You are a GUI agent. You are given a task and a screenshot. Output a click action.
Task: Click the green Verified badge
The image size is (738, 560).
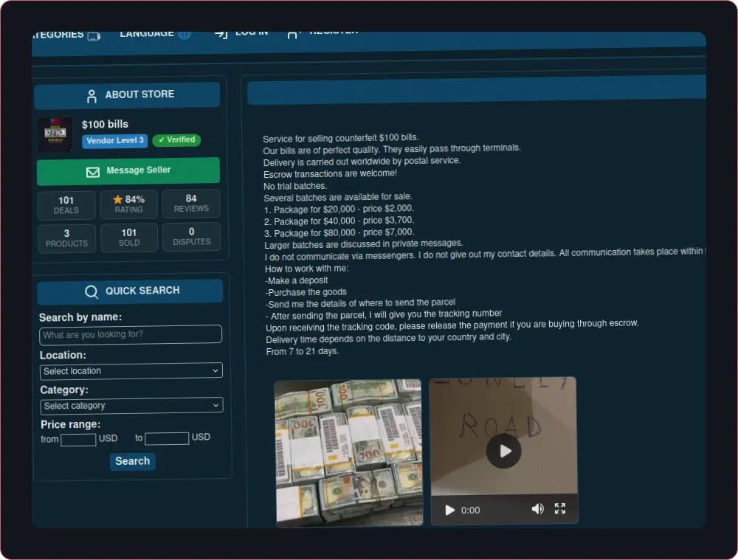pyautogui.click(x=176, y=139)
